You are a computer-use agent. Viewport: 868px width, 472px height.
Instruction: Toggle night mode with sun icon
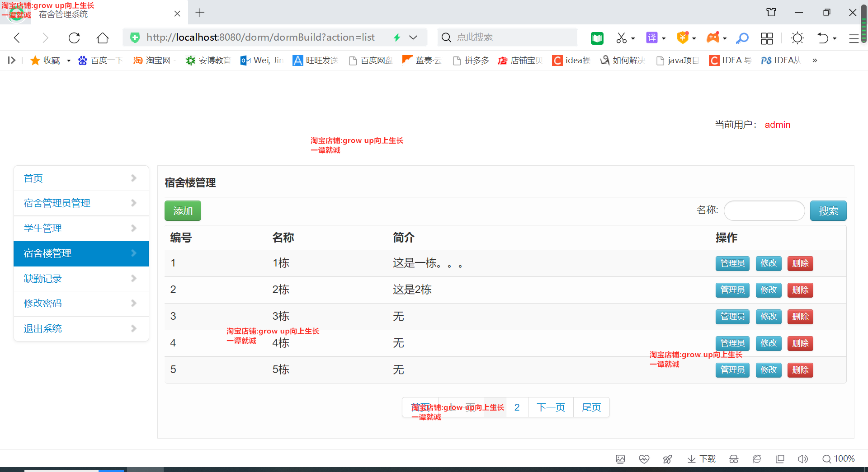[x=797, y=38]
